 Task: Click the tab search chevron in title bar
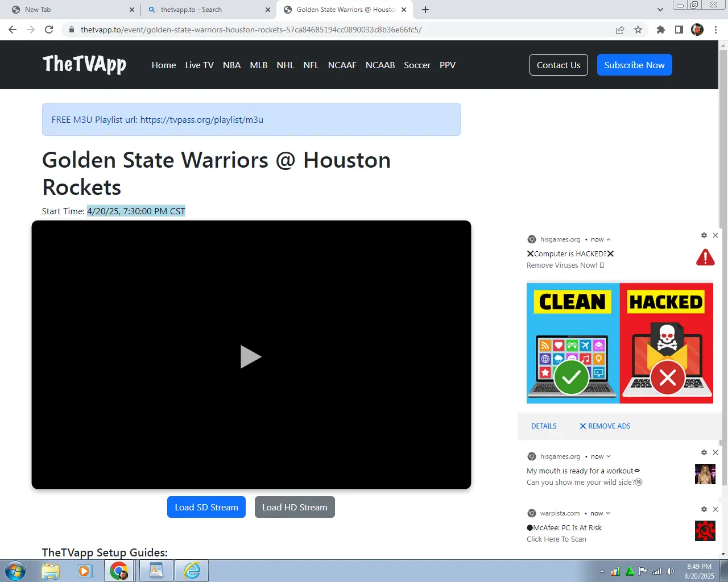[x=660, y=10]
